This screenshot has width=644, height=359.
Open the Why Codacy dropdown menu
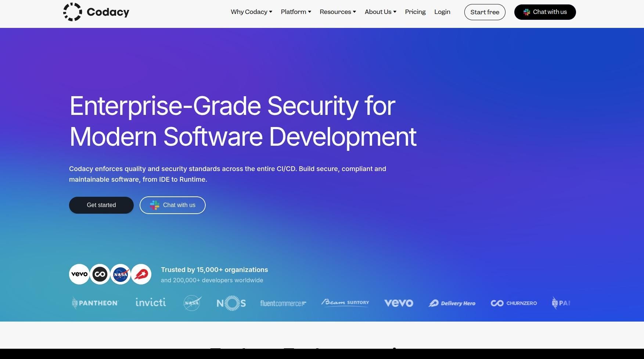[x=251, y=12]
